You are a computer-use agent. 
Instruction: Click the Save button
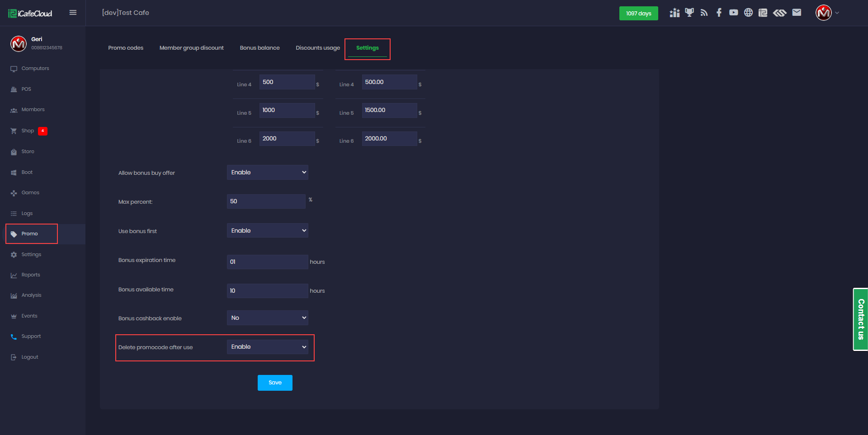click(x=275, y=383)
